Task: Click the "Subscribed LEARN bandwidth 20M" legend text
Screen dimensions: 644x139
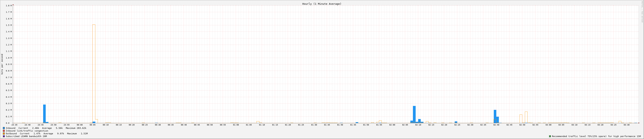Action: point(26,136)
